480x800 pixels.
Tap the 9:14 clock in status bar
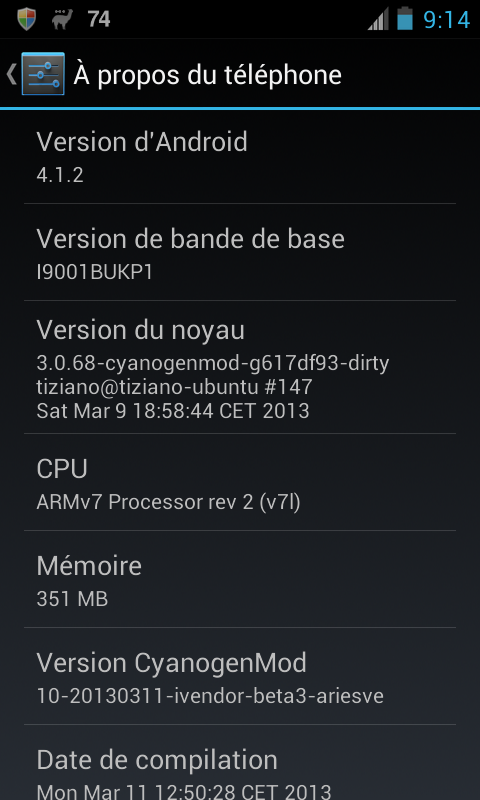[x=446, y=19]
